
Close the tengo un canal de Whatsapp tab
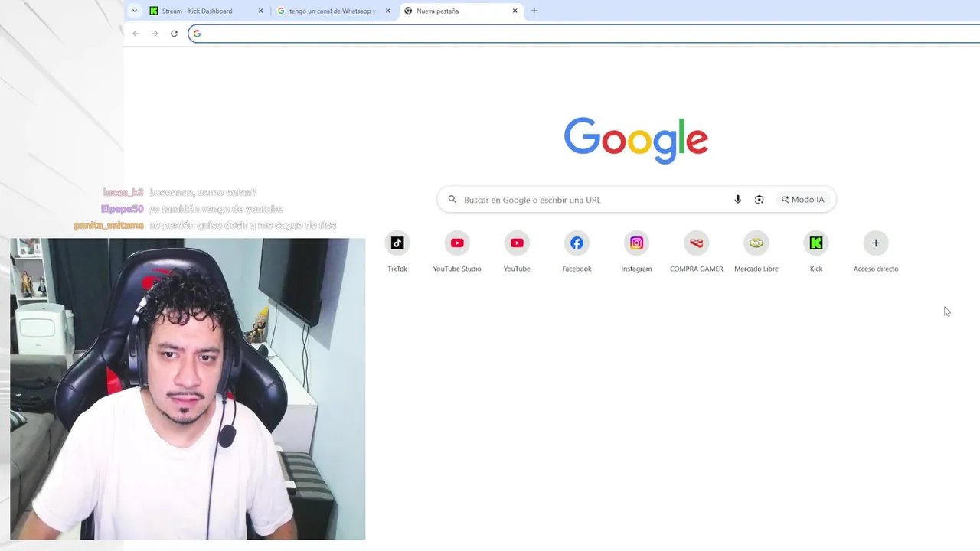point(387,11)
